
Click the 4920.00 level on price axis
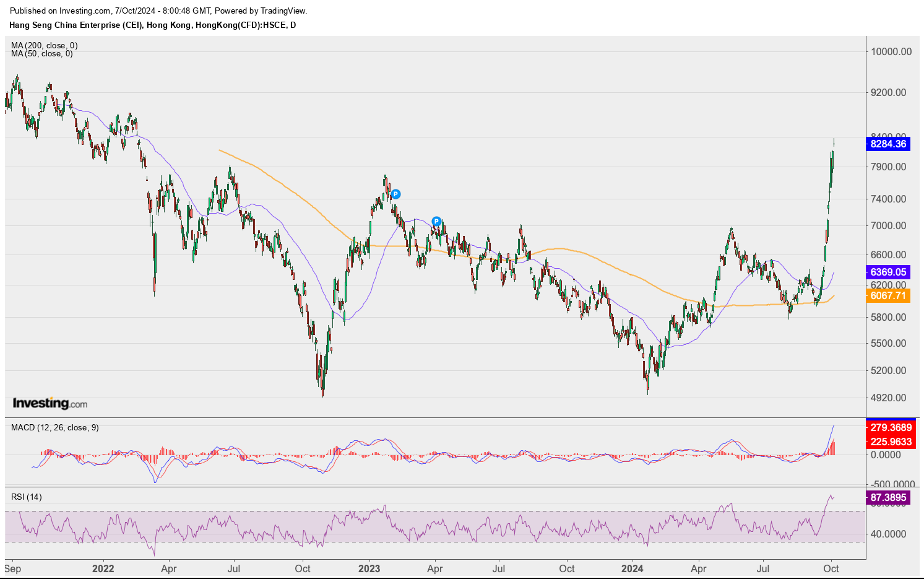[x=889, y=398]
